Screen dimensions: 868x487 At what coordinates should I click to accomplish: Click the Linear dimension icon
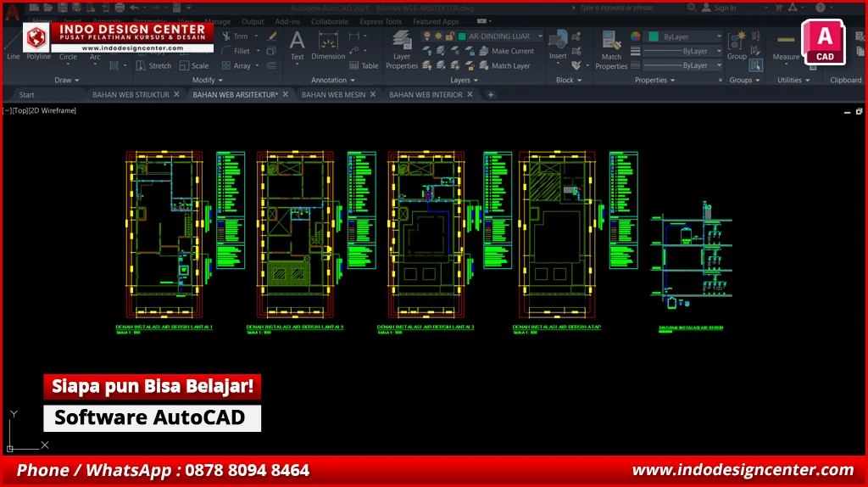354,36
